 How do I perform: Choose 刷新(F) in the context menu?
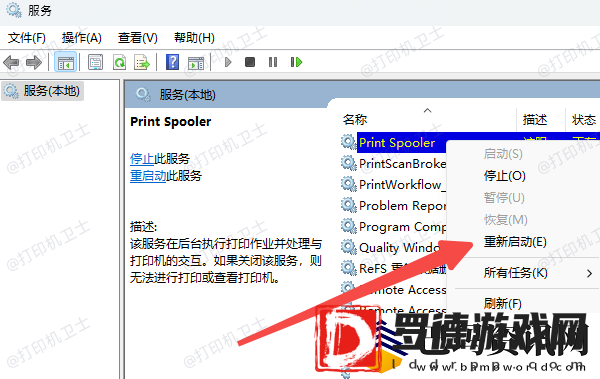pyautogui.click(x=502, y=304)
